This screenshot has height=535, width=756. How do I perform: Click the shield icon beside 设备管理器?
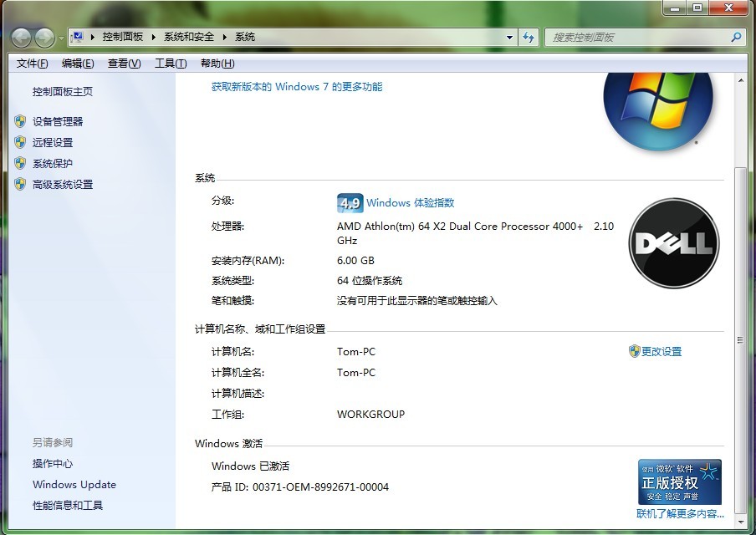(20, 121)
